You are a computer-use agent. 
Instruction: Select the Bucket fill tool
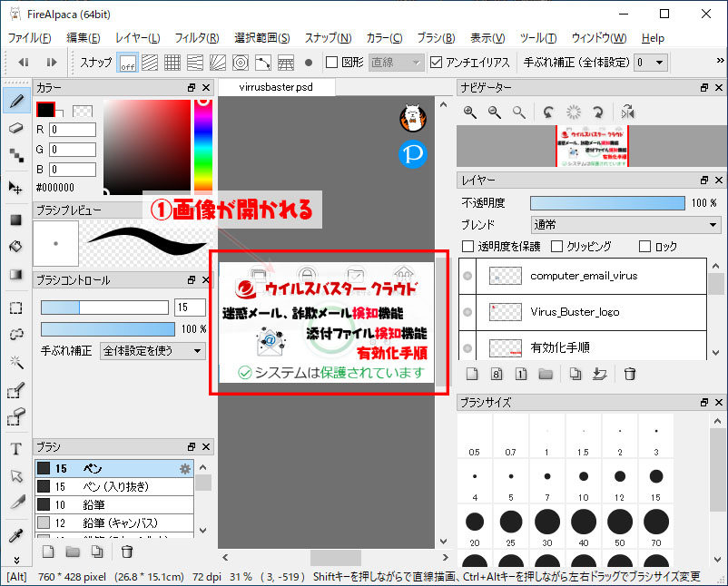pos(16,247)
